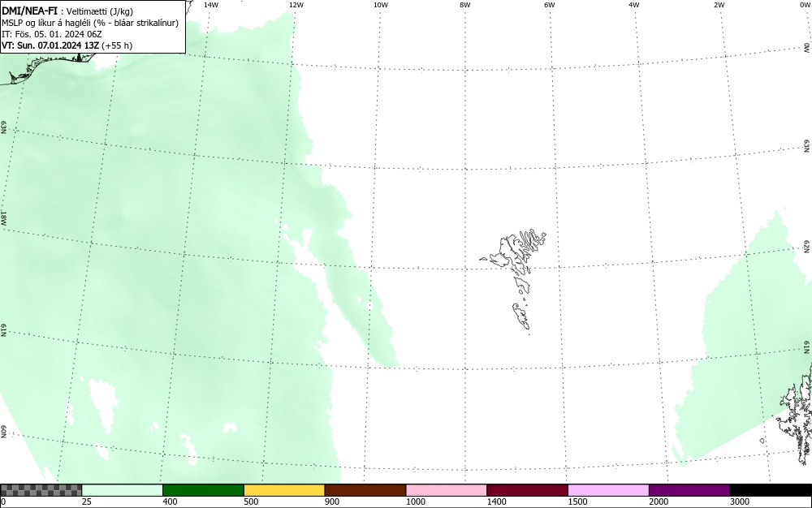Screen dimensions: 812x508
Task: Click the light green 25–400 legend swatch
Action: [123, 490]
